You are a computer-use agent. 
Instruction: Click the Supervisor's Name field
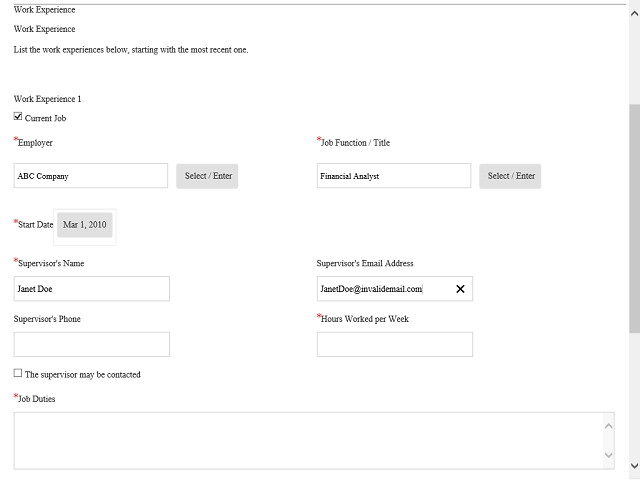point(92,289)
